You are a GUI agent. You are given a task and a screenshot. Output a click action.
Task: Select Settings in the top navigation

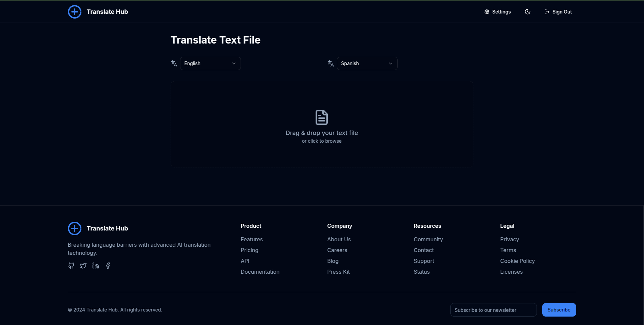tap(497, 11)
